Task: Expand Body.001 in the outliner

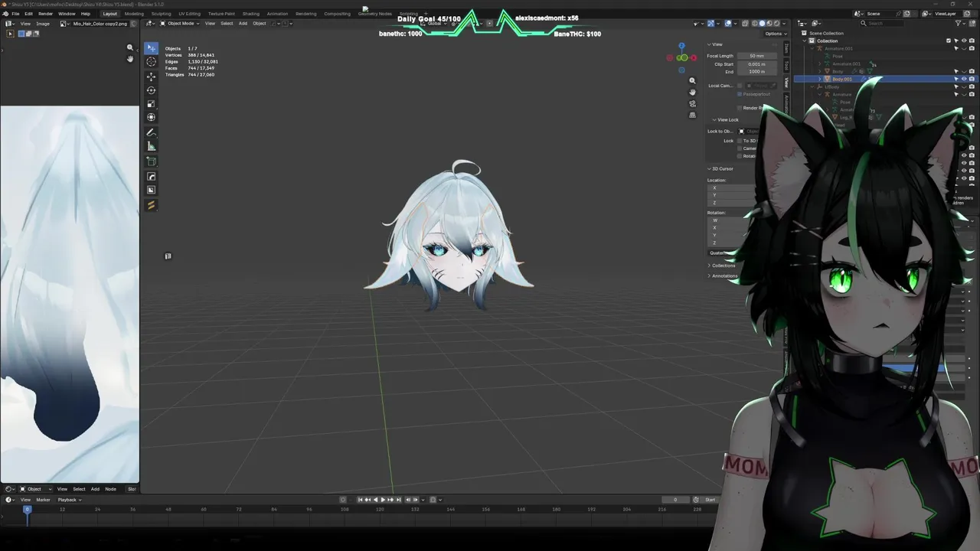Action: [x=820, y=79]
